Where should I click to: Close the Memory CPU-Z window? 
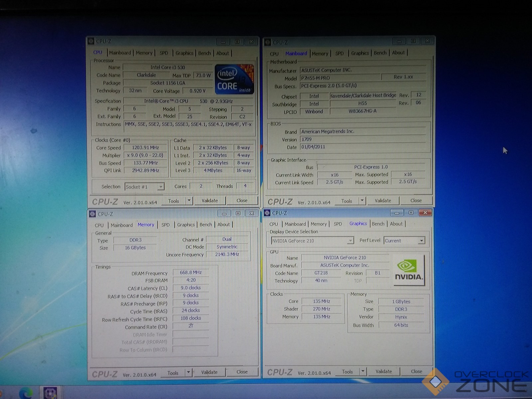(x=252, y=213)
